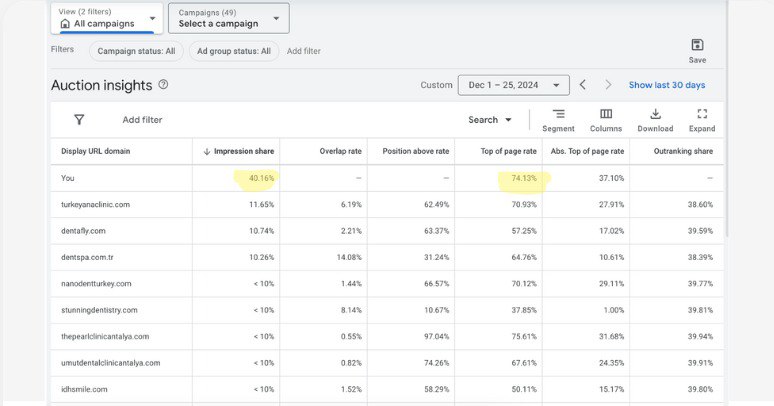Click 1.00% abs. top value for stunningdentistry.com
The image size is (774, 406).
coord(614,310)
